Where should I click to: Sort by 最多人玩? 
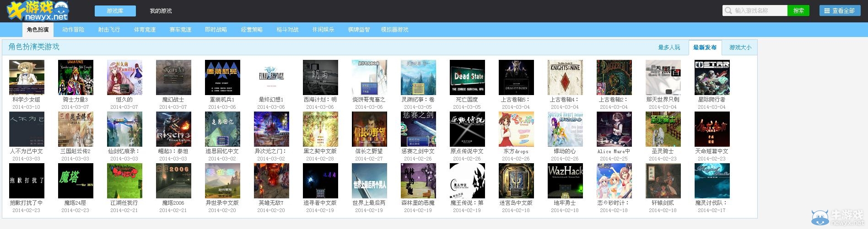pyautogui.click(x=669, y=48)
